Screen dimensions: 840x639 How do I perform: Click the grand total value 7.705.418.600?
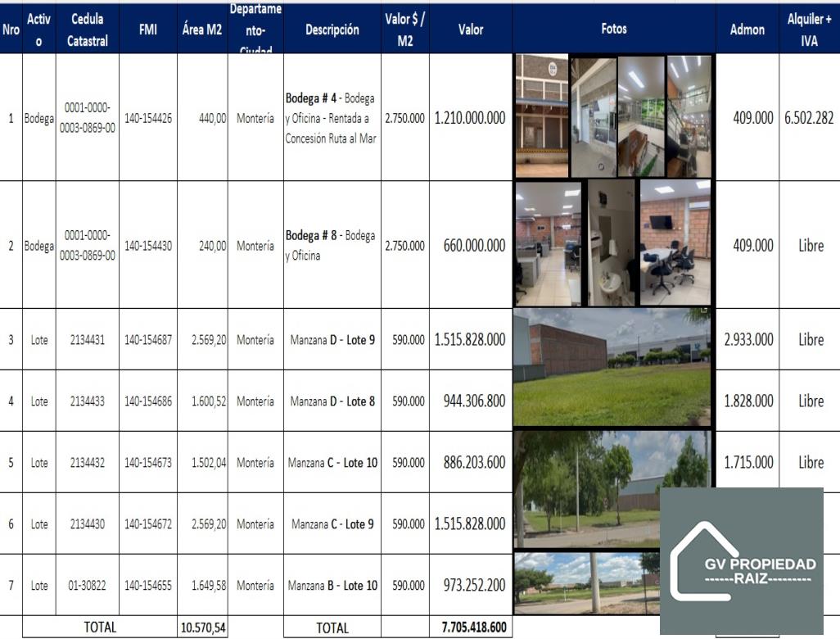[474, 628]
